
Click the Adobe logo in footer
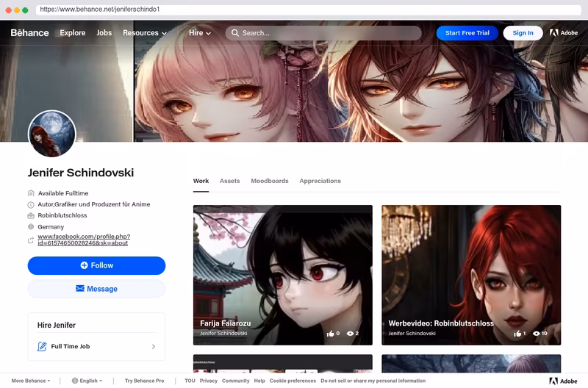[563, 381]
